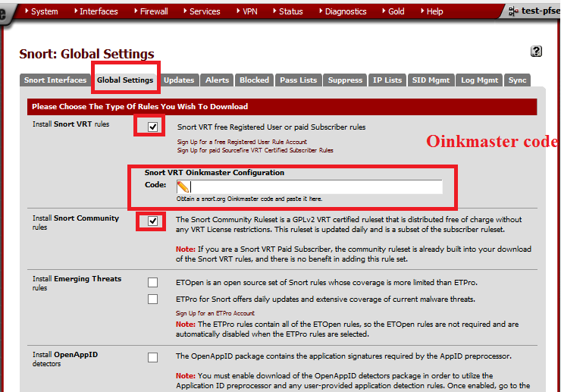Check Install OpenAppID detectors checkbox
This screenshot has width=561, height=392.
tap(153, 357)
